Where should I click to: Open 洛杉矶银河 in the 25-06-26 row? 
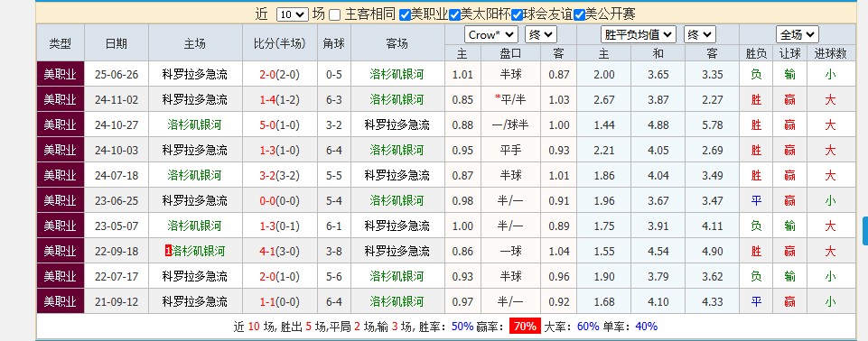click(x=397, y=74)
